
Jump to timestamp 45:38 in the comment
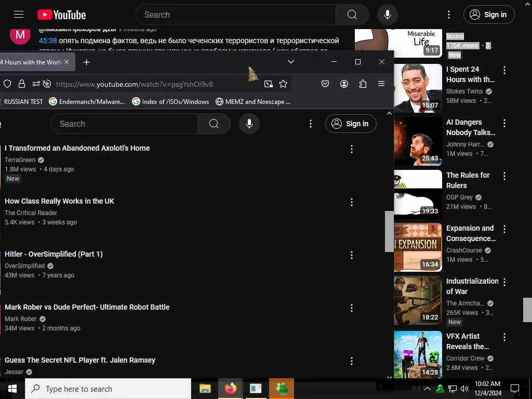pyautogui.click(x=48, y=41)
